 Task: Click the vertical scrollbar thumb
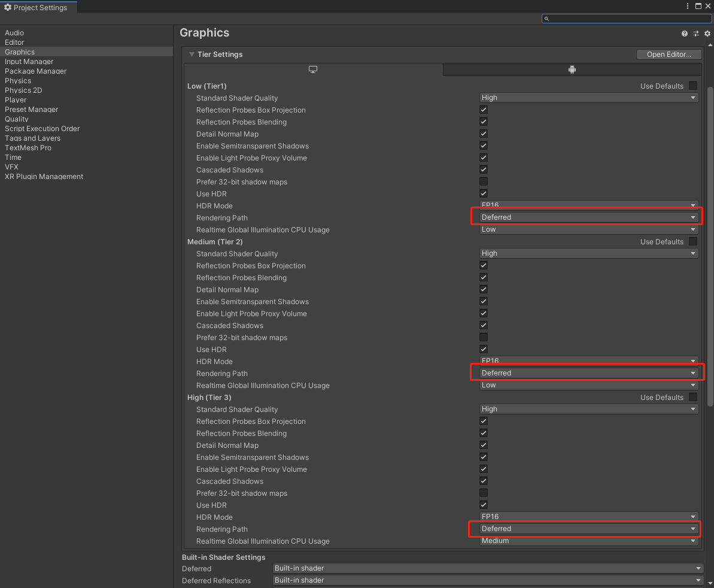point(710,246)
